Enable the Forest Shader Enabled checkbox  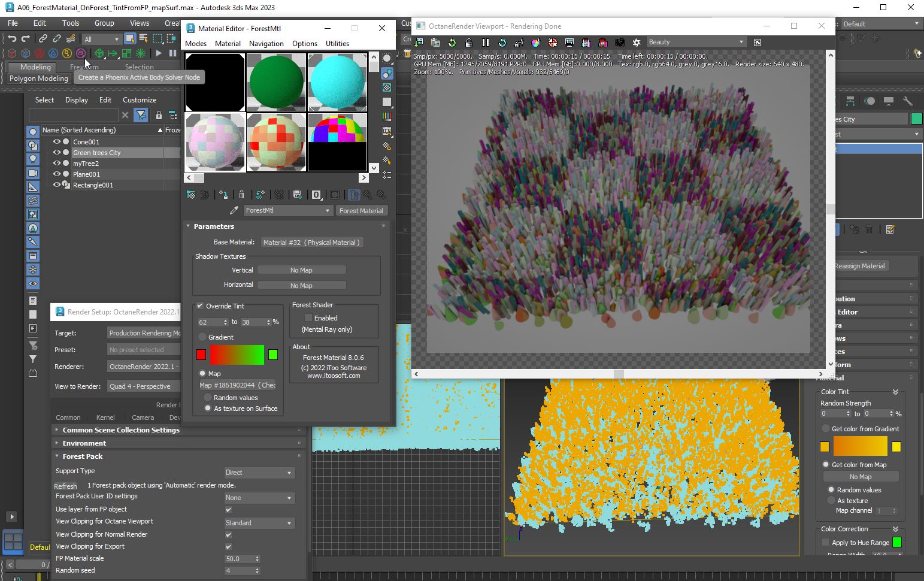[308, 318]
